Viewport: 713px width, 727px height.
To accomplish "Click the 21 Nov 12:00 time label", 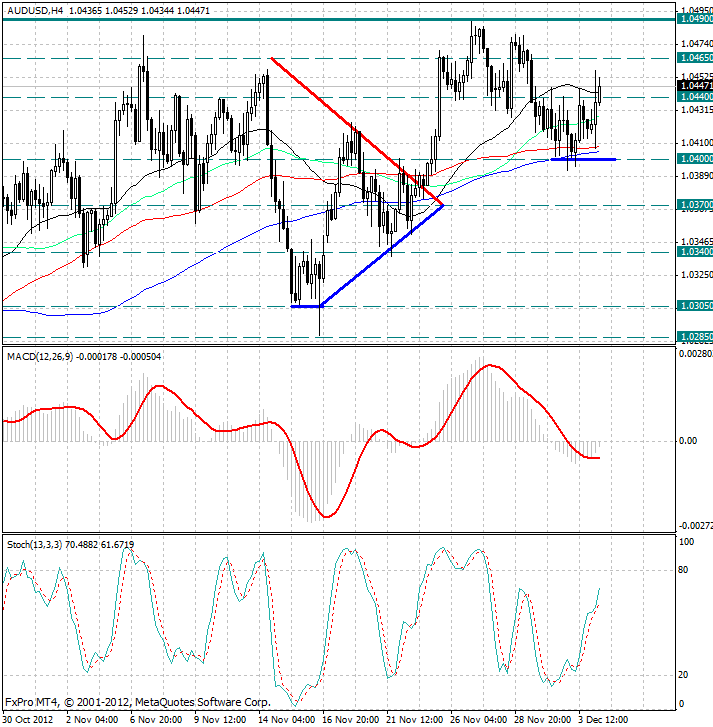I will [414, 720].
